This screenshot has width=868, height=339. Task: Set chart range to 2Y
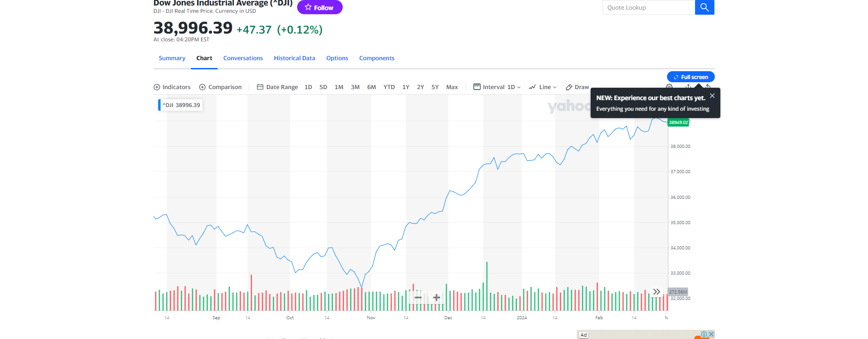[x=420, y=87]
